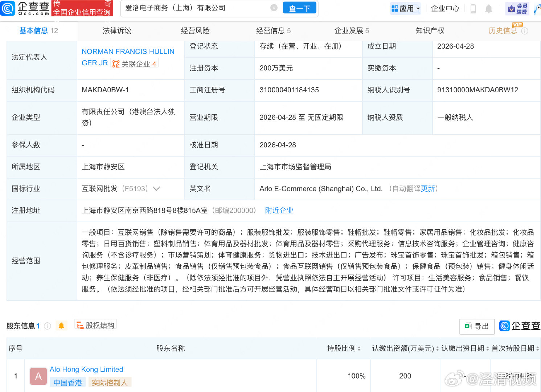
Task: Click the 关联企业 structure icon
Action: (x=116, y=64)
